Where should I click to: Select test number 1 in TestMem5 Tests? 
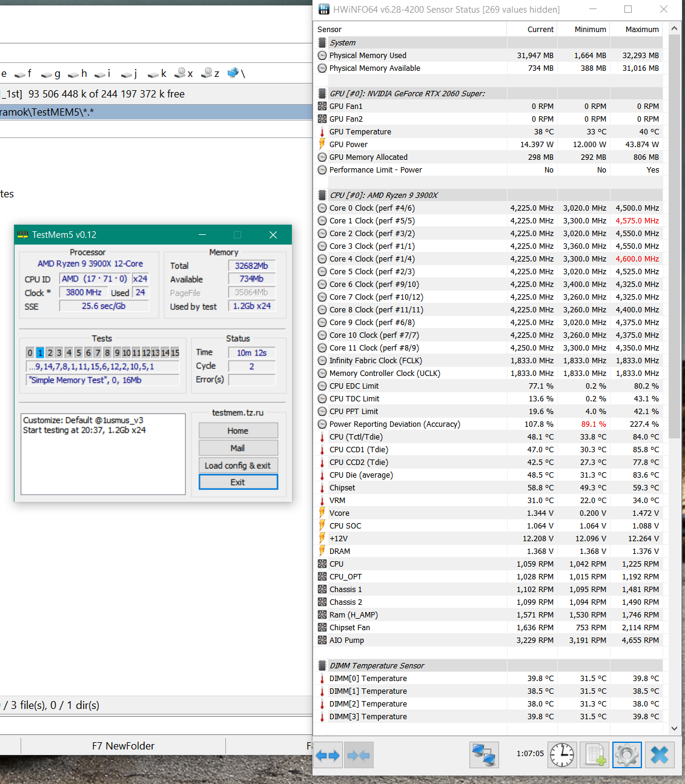[x=40, y=353]
